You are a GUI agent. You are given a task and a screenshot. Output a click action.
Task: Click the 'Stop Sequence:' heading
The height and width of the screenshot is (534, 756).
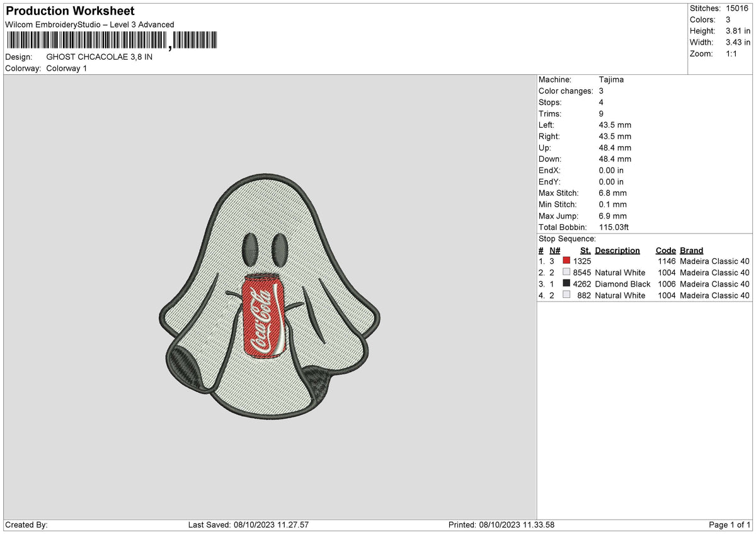pyautogui.click(x=567, y=239)
